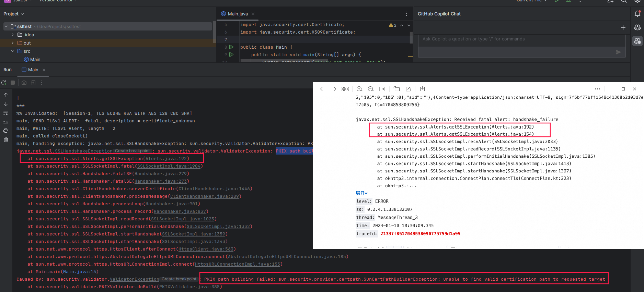
Task: Show thumbnail grid in the image viewer
Action: pos(345,89)
